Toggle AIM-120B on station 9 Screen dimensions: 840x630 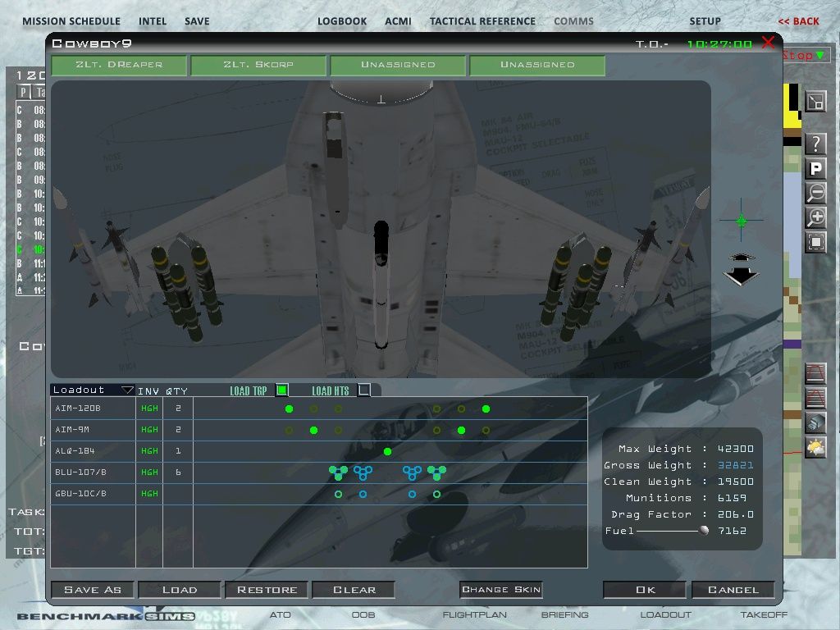486,409
